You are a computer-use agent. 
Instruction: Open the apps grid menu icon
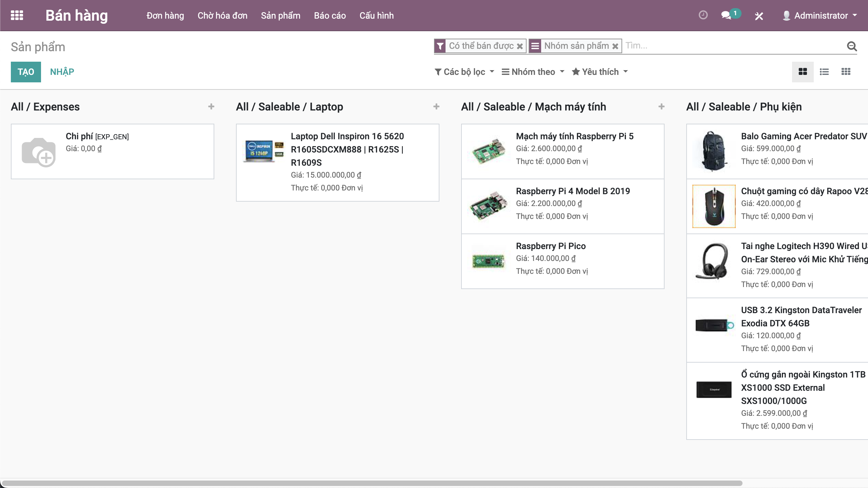pyautogui.click(x=17, y=15)
